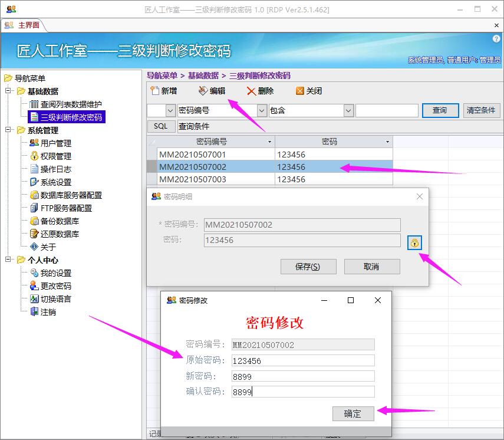Click the 查询 button
Image resolution: width=504 pixels, height=440 pixels.
pyautogui.click(x=440, y=110)
